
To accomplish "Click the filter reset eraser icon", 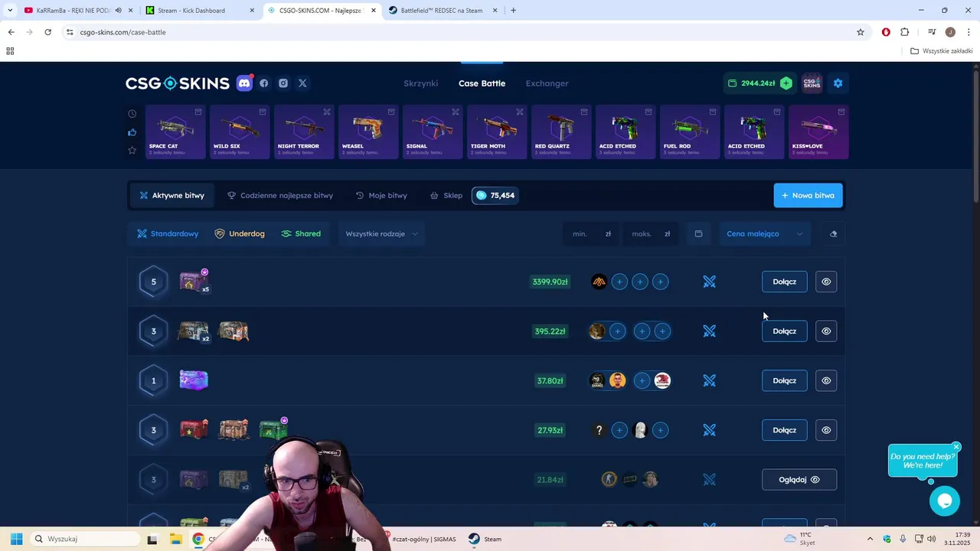I will coord(834,234).
